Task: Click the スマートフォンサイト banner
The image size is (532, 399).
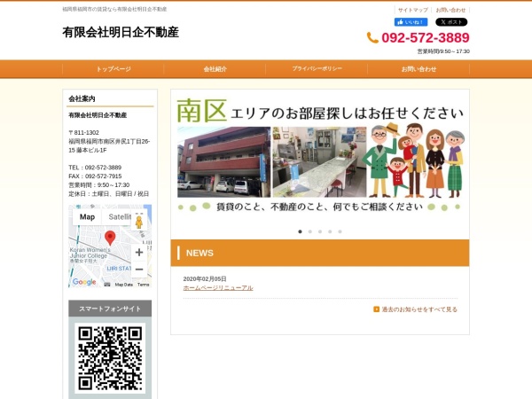Action: click(x=110, y=309)
